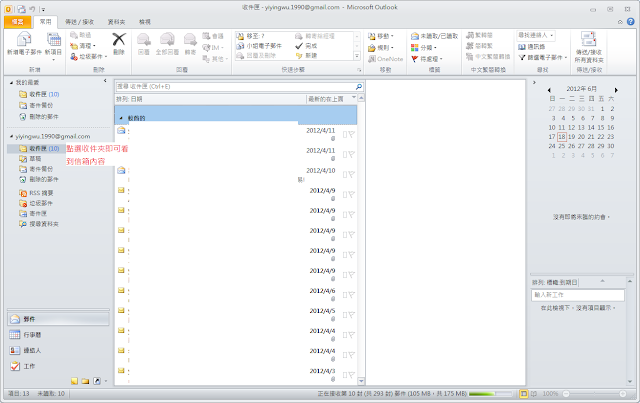Screen dimensions: 640x403
Task: Switch to reading view button in the status bar
Action: pos(533,394)
